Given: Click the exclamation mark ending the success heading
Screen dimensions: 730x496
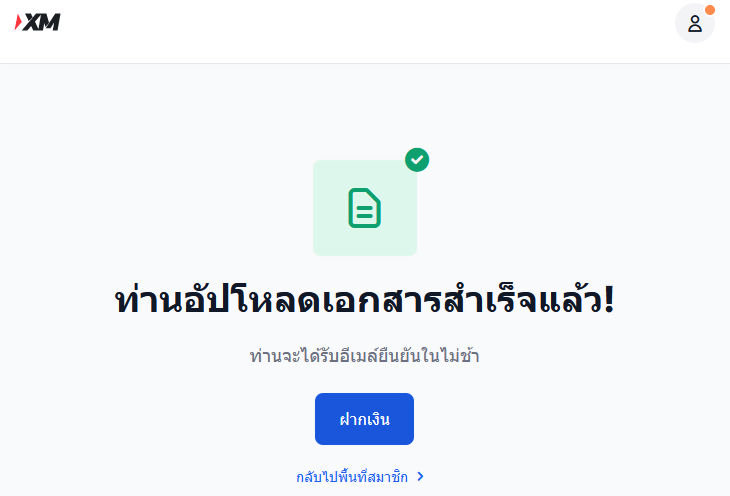Looking at the screenshot, I should click(609, 299).
